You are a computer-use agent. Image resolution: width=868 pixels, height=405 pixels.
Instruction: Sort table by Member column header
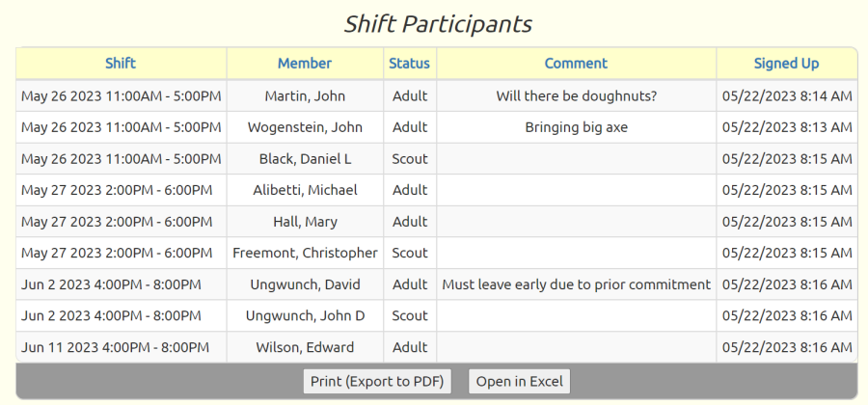click(x=305, y=63)
